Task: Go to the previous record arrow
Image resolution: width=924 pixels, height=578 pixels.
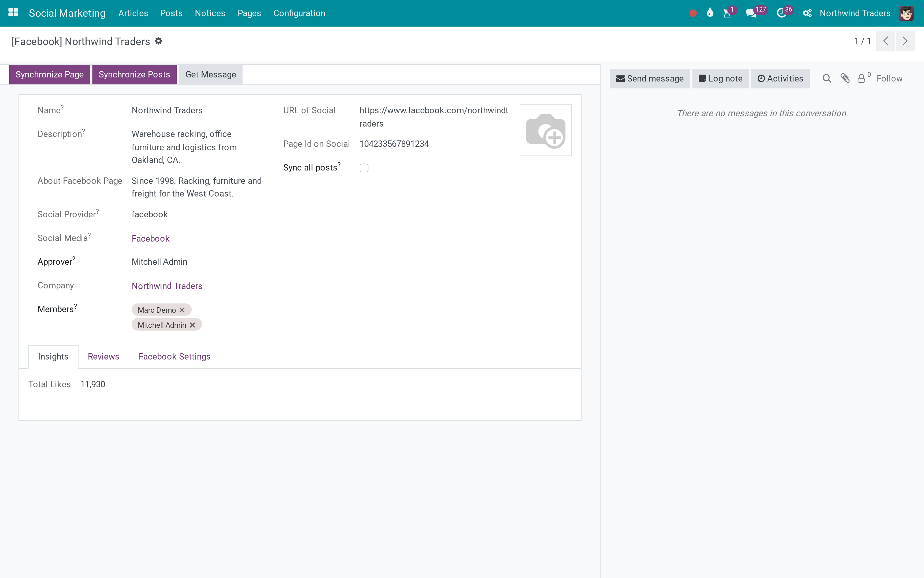Action: [x=885, y=41]
